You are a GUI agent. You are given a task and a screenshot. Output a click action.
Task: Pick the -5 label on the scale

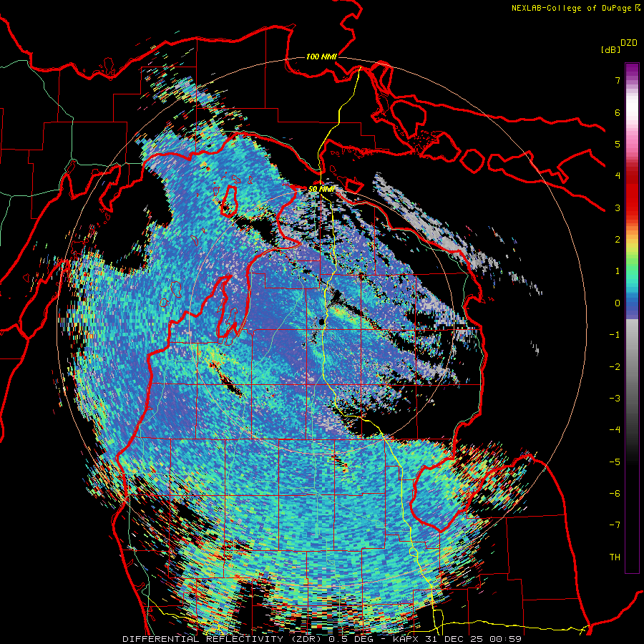(615, 462)
